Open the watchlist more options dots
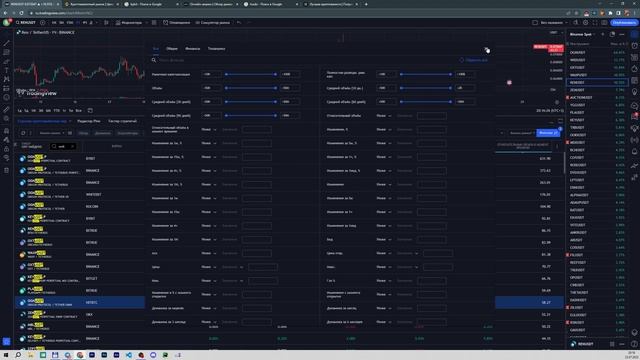Image resolution: width=640 pixels, height=360 pixels. pos(622,34)
